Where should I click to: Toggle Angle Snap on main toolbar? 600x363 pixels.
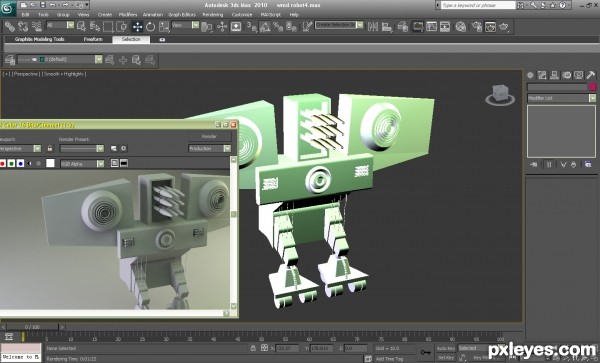(x=265, y=26)
